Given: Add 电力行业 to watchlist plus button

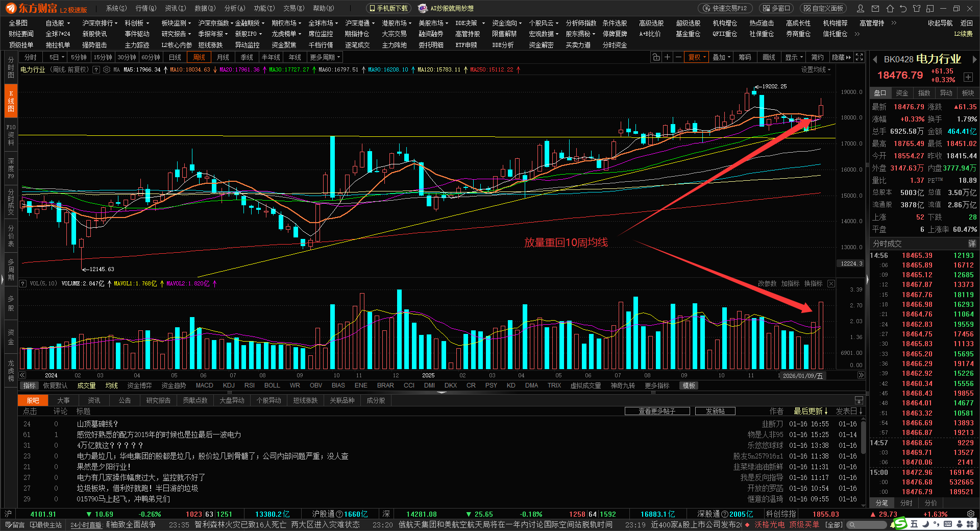Looking at the screenshot, I should 968,77.
